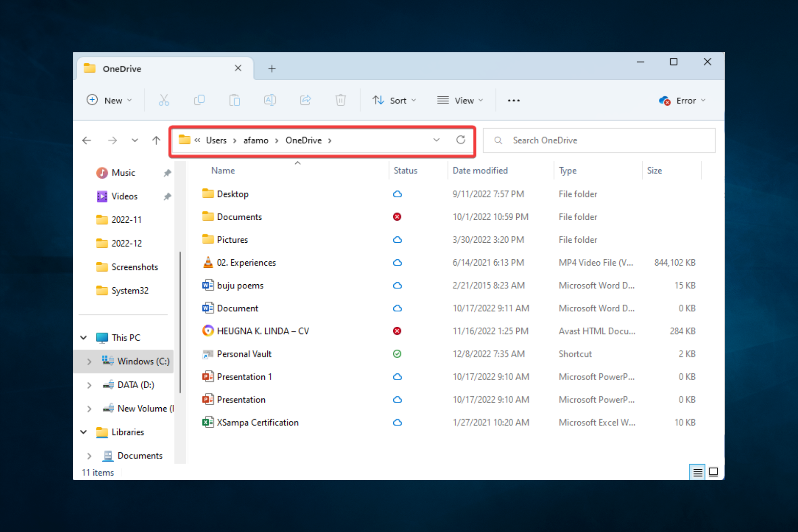
Task: Switch to Details view layout icon
Action: pos(697,472)
